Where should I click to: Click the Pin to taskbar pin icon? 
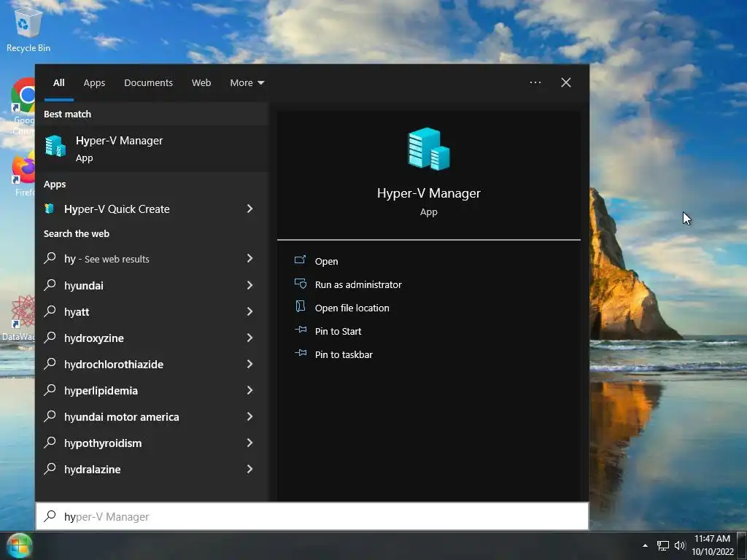(x=300, y=353)
